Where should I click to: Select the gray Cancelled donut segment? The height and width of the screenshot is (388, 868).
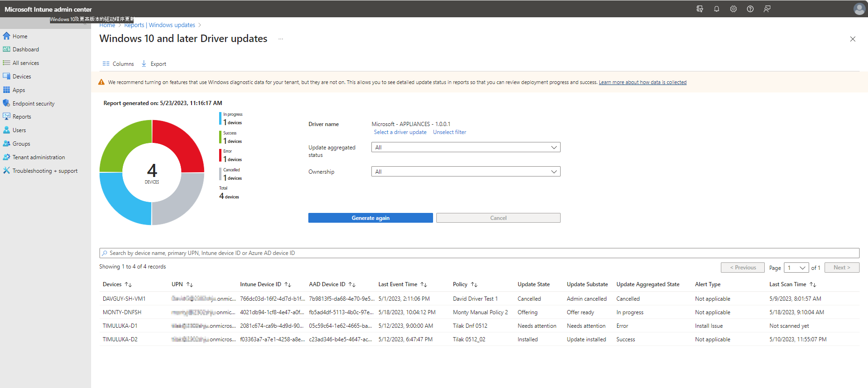click(183, 204)
